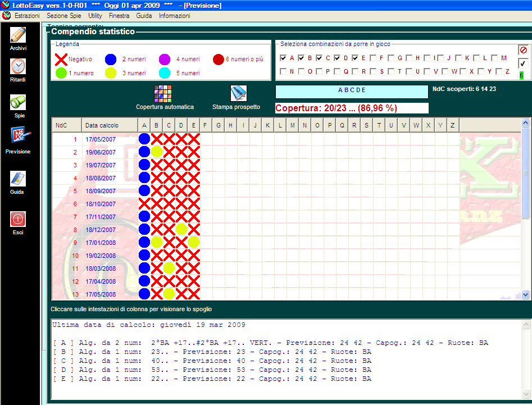Click the green 1 numero legend swatch

click(61, 73)
